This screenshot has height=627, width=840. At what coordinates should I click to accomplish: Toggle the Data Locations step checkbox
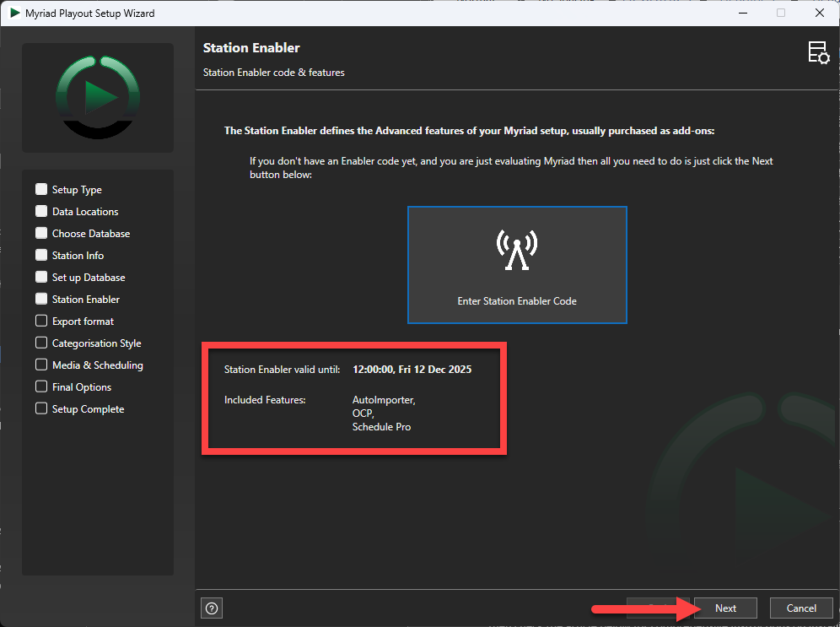pos(41,211)
